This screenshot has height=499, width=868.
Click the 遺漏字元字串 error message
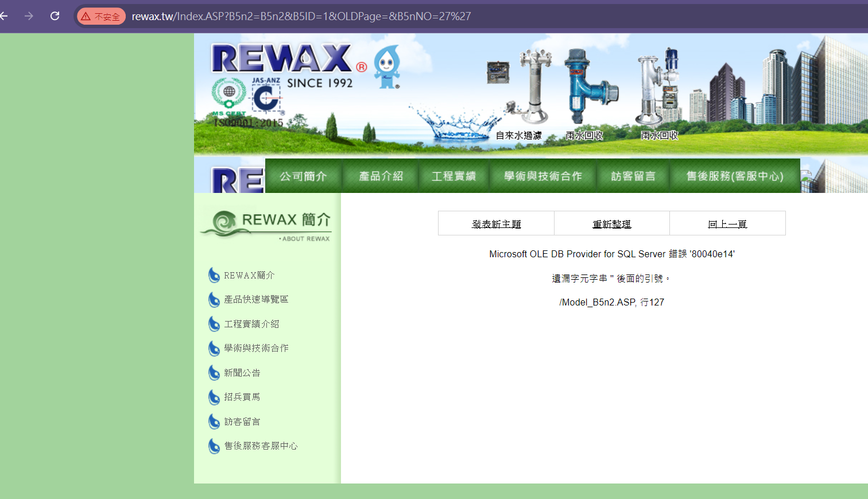point(612,278)
